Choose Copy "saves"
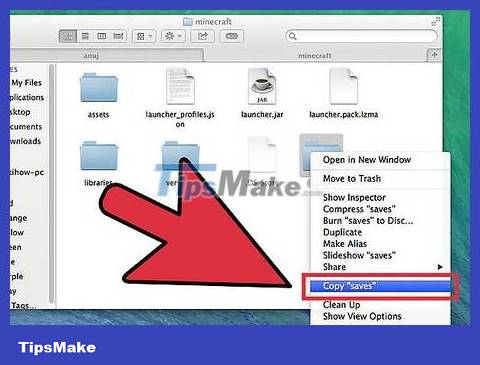The image size is (480, 365). coord(380,286)
